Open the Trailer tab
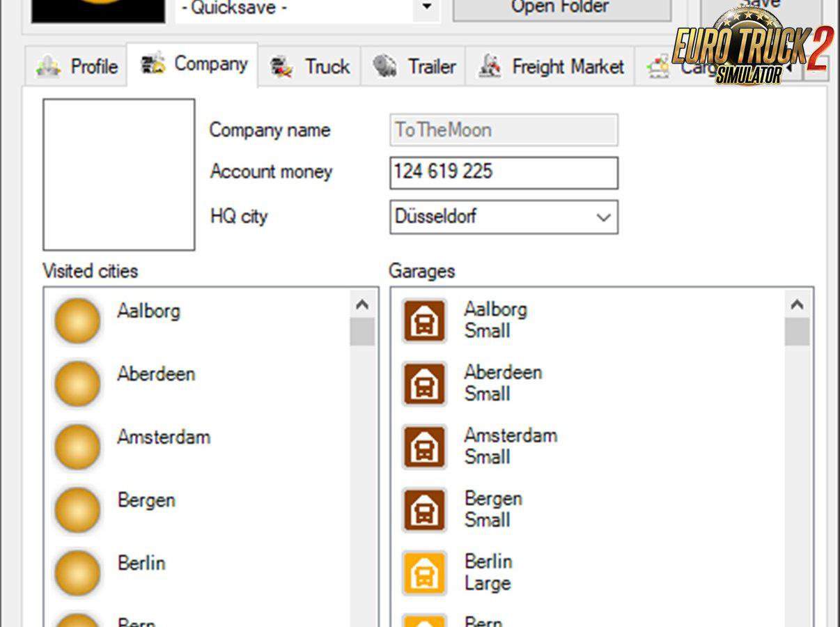Image resolution: width=840 pixels, height=627 pixels. click(x=414, y=67)
